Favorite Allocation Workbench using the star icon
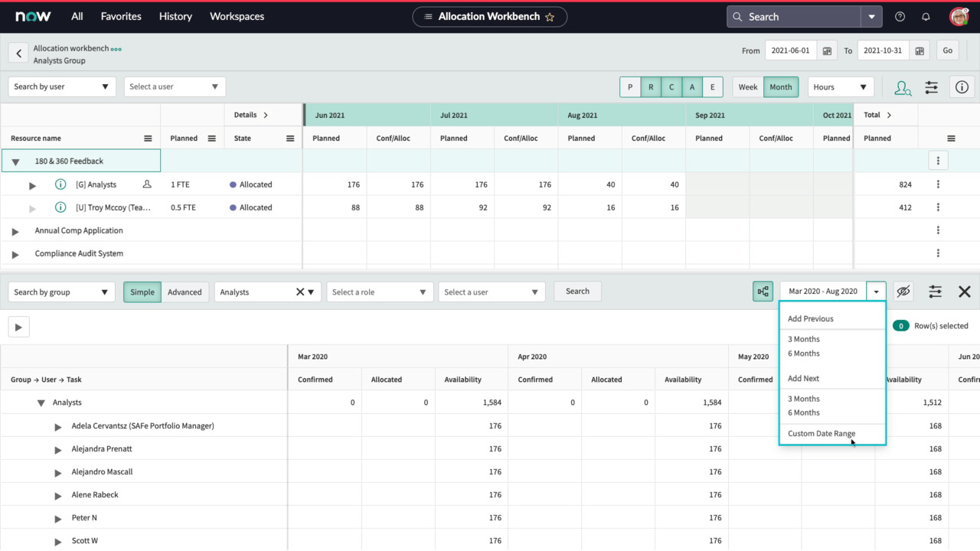This screenshot has height=551, width=980. pyautogui.click(x=550, y=16)
